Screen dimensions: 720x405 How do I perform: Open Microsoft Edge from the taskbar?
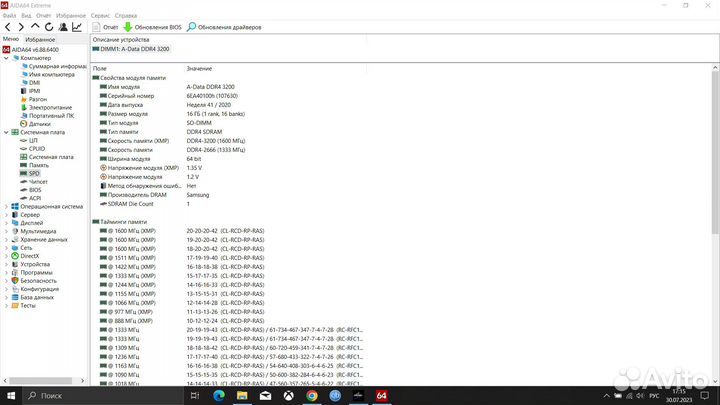(218, 395)
